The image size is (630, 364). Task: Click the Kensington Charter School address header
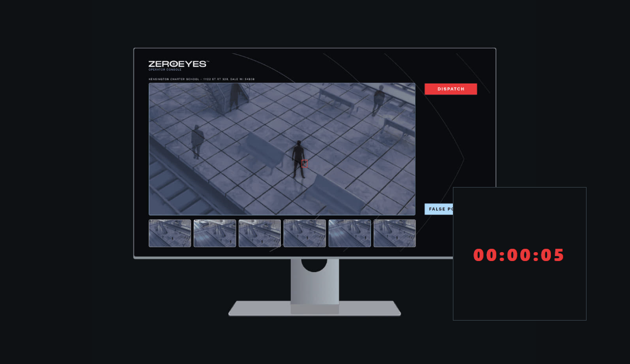(201, 79)
